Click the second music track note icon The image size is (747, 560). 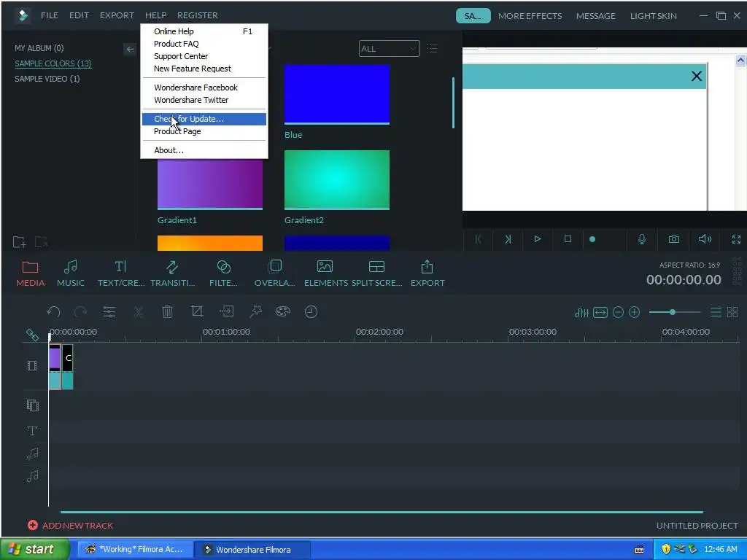click(x=32, y=476)
